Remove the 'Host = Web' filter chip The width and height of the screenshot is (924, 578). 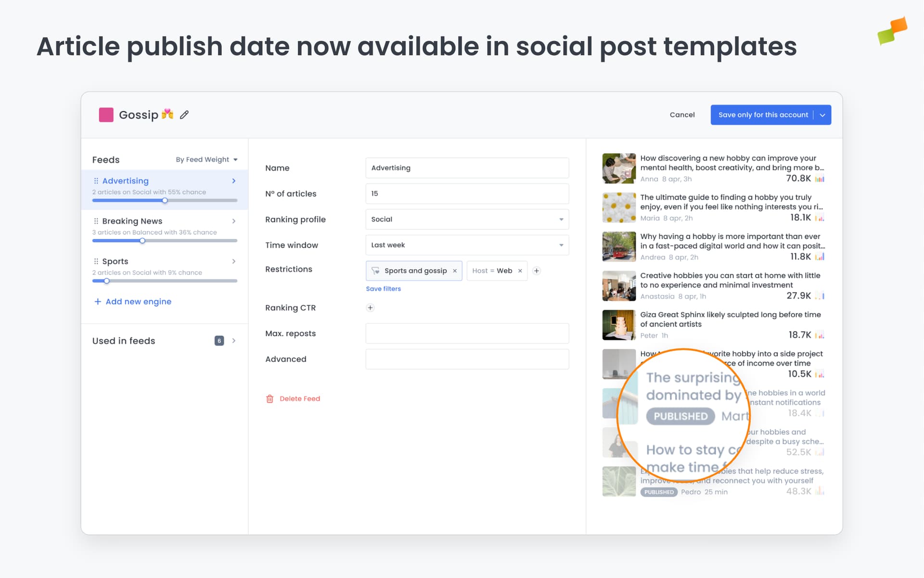point(520,271)
